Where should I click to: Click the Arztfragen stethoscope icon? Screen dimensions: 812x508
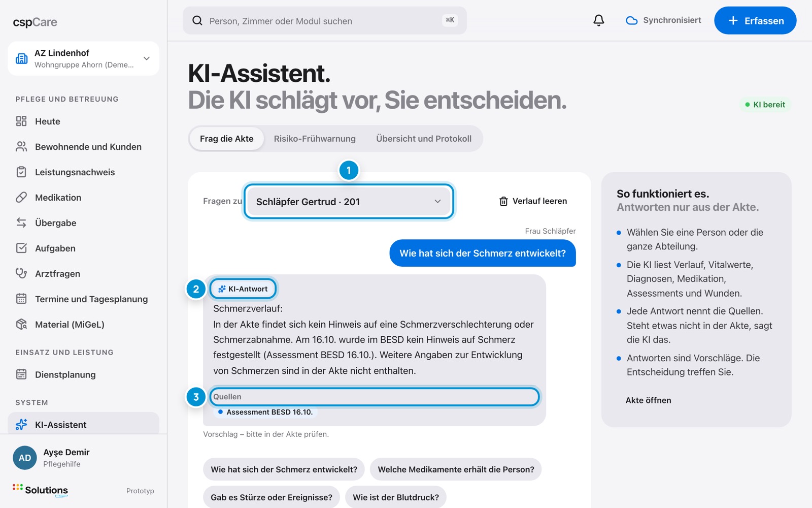(21, 273)
